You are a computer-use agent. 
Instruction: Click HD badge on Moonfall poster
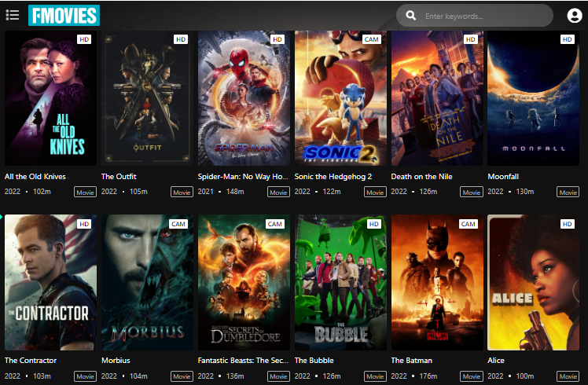click(x=568, y=39)
